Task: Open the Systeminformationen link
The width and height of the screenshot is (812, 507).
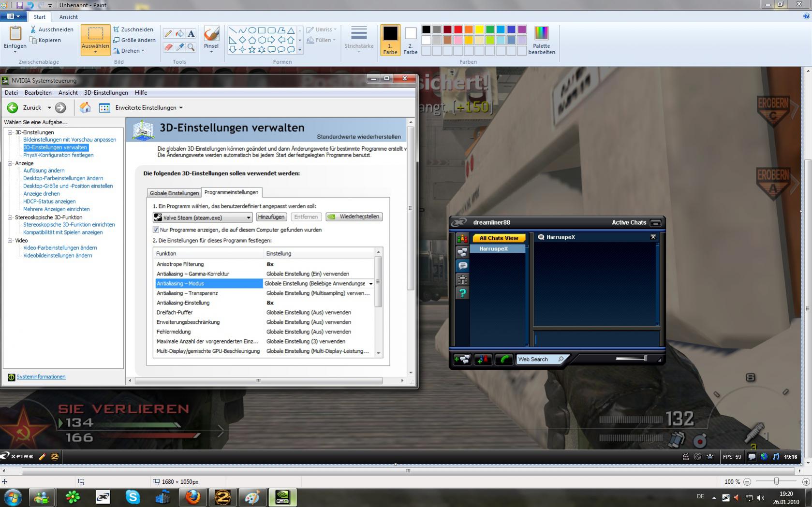Action: click(x=41, y=377)
